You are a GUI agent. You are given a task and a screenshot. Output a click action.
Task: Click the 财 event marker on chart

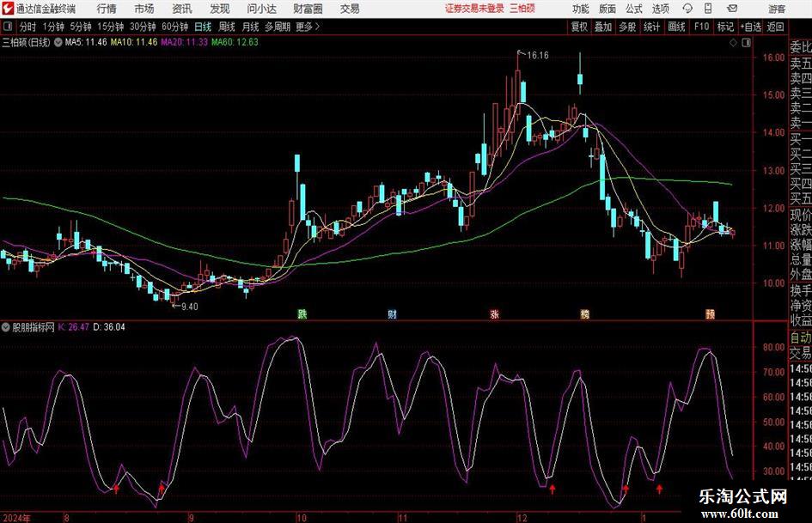[x=393, y=313]
